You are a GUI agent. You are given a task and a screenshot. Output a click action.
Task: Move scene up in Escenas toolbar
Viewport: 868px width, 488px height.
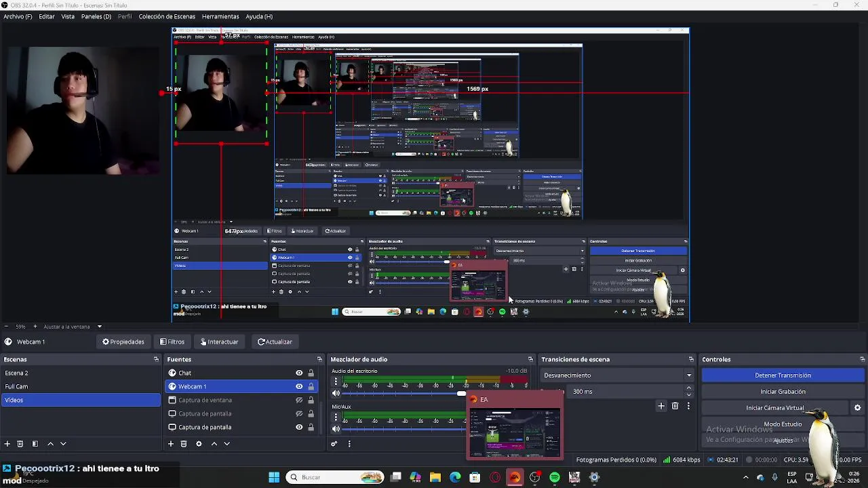click(50, 444)
